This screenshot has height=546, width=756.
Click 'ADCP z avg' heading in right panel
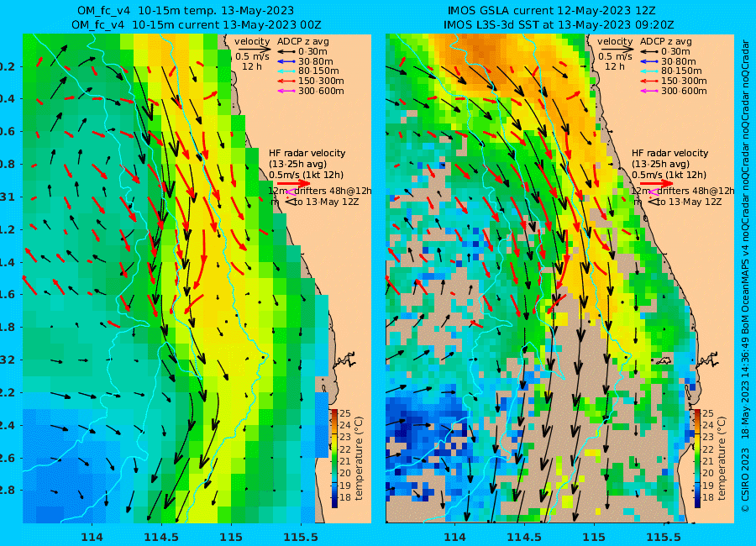[666, 42]
